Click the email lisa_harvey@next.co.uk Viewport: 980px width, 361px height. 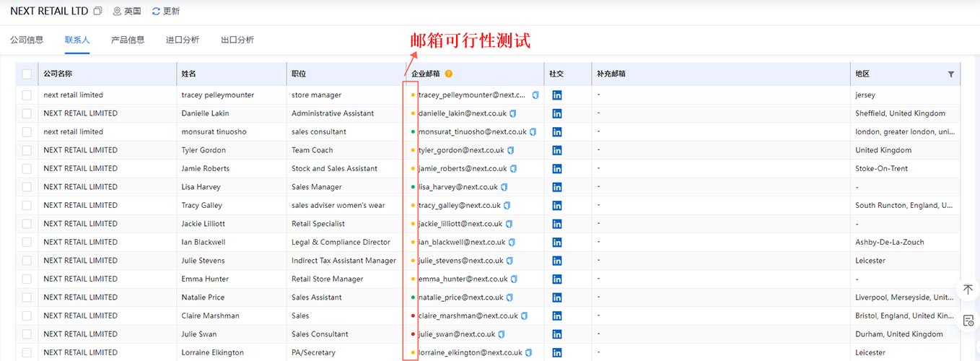pyautogui.click(x=458, y=187)
